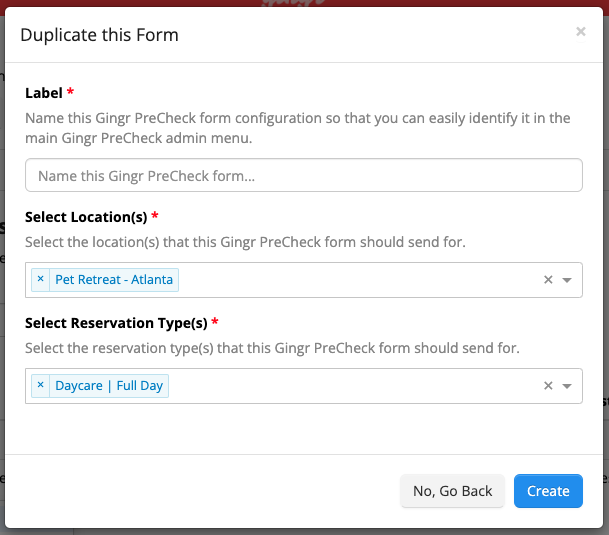The image size is (609, 535).
Task: Click the Label name input field
Action: point(304,175)
